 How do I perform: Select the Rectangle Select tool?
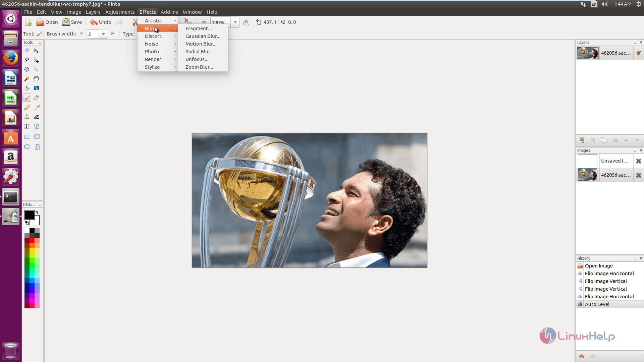(x=27, y=51)
